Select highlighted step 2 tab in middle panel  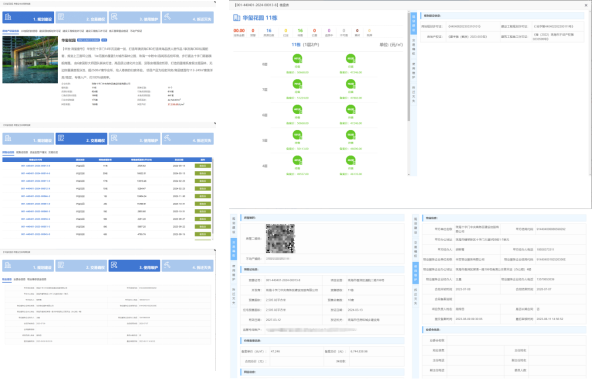81,139
